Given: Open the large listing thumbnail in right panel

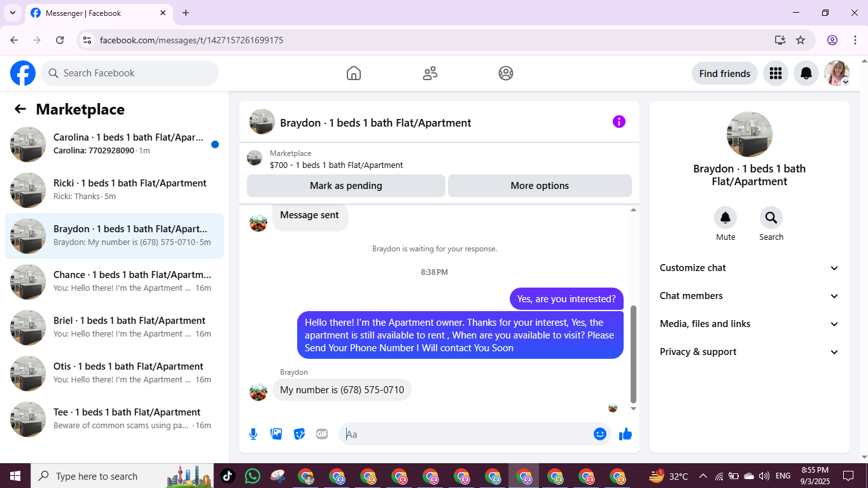Looking at the screenshot, I should pyautogui.click(x=750, y=134).
